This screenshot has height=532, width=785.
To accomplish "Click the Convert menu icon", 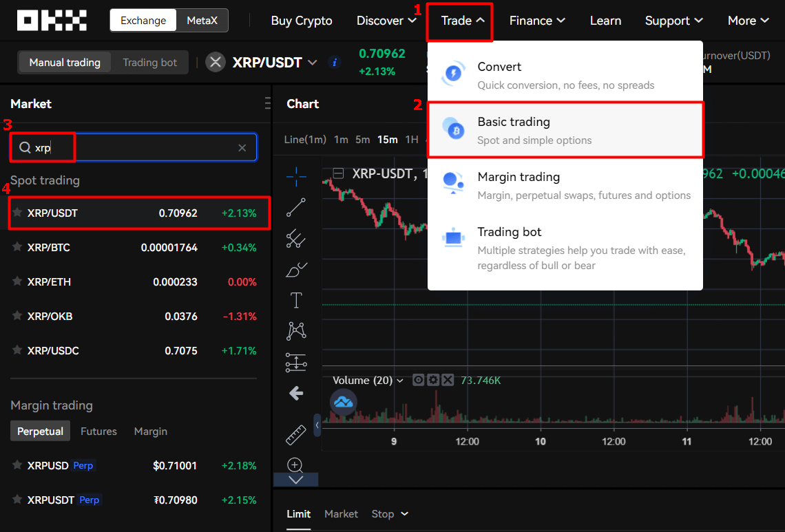I will pos(454,74).
